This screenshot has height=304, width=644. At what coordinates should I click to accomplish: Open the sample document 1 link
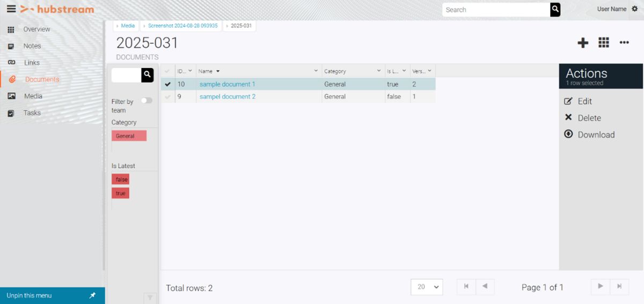coord(227,84)
